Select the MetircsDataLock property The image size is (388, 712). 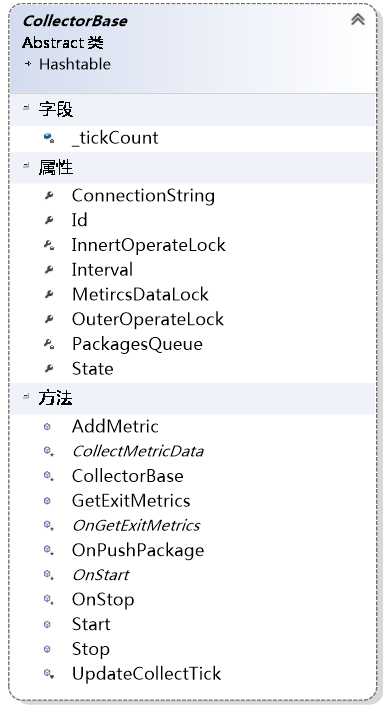(x=140, y=294)
